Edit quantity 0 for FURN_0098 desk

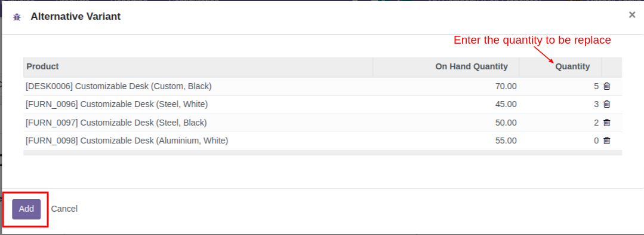pyautogui.click(x=560, y=141)
